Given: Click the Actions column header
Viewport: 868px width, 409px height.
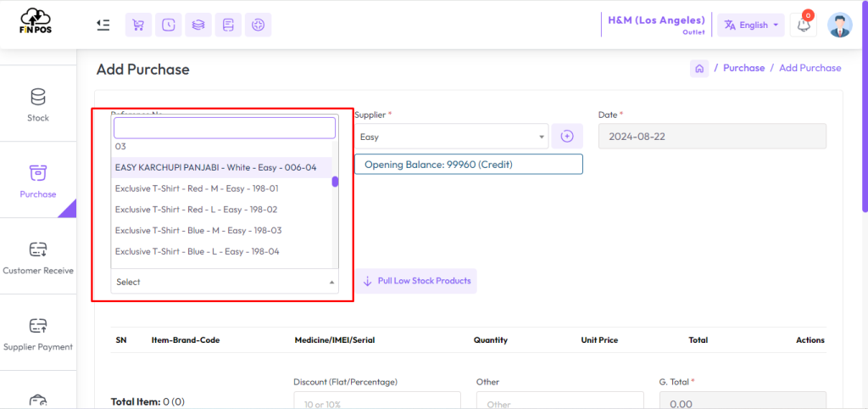Looking at the screenshot, I should point(810,339).
